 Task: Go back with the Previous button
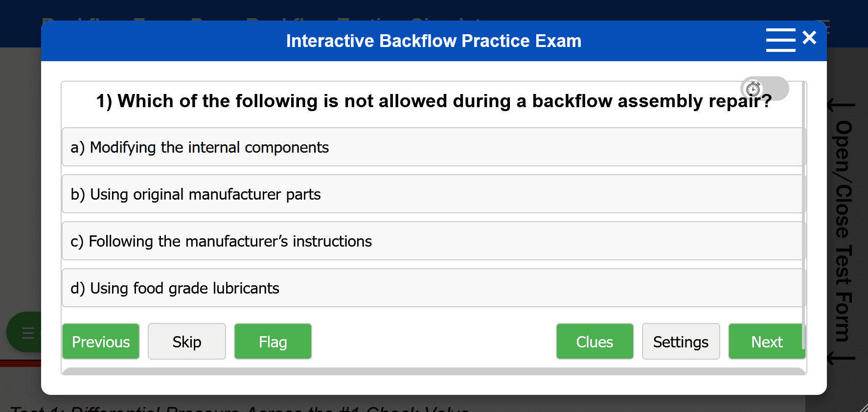pyautogui.click(x=101, y=342)
